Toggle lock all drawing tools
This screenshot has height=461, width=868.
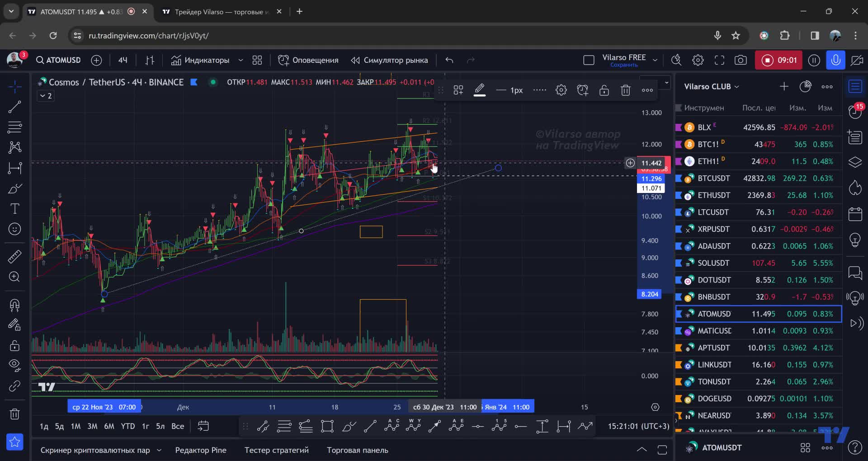pos(14,346)
